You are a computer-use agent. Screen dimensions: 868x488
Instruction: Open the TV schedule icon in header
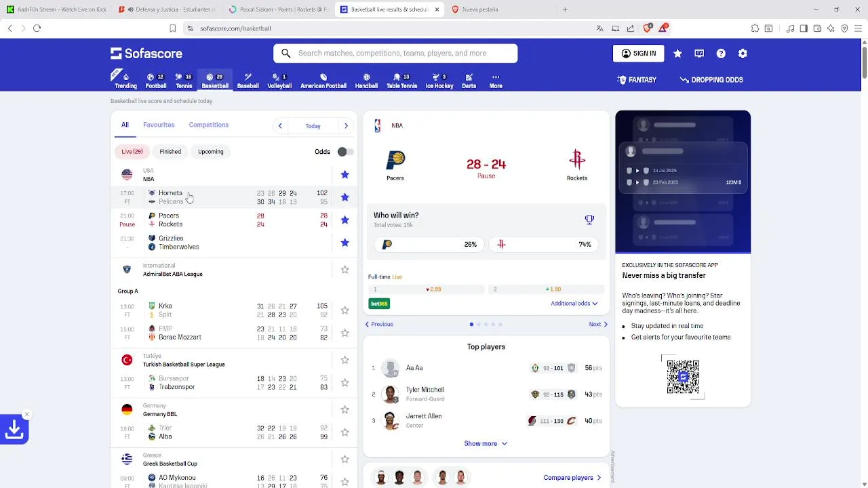tap(699, 54)
